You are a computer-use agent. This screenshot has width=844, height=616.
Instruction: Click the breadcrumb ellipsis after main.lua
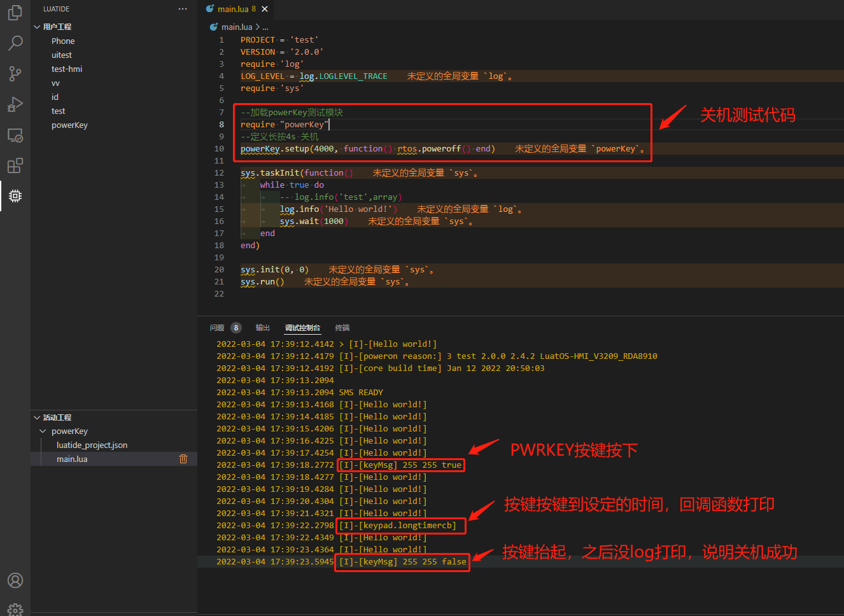click(x=265, y=27)
